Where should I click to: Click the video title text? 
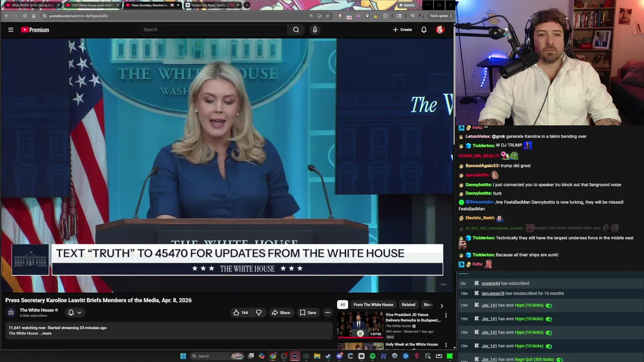[99, 300]
